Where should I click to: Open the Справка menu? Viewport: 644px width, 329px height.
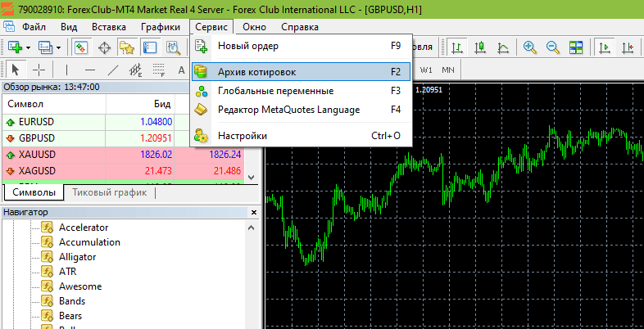(x=300, y=27)
